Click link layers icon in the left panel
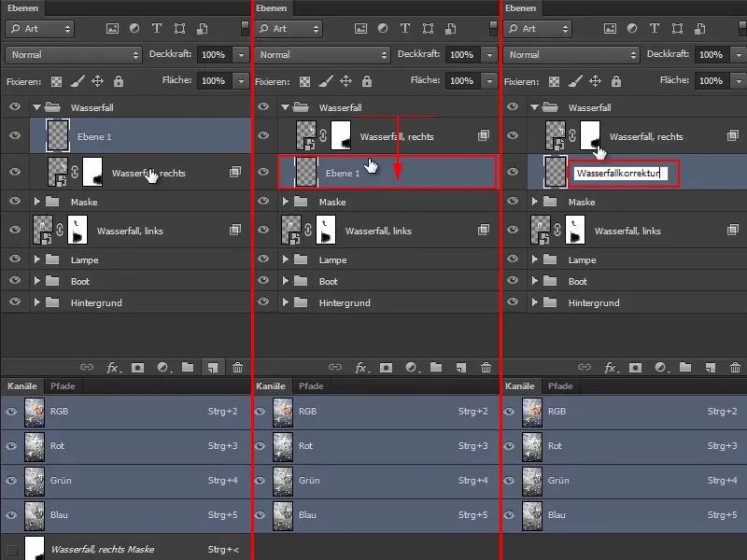 coord(86,367)
